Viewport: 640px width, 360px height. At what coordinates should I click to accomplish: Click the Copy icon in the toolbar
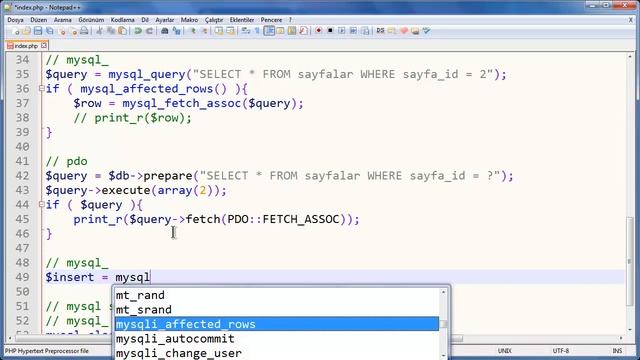point(111,31)
